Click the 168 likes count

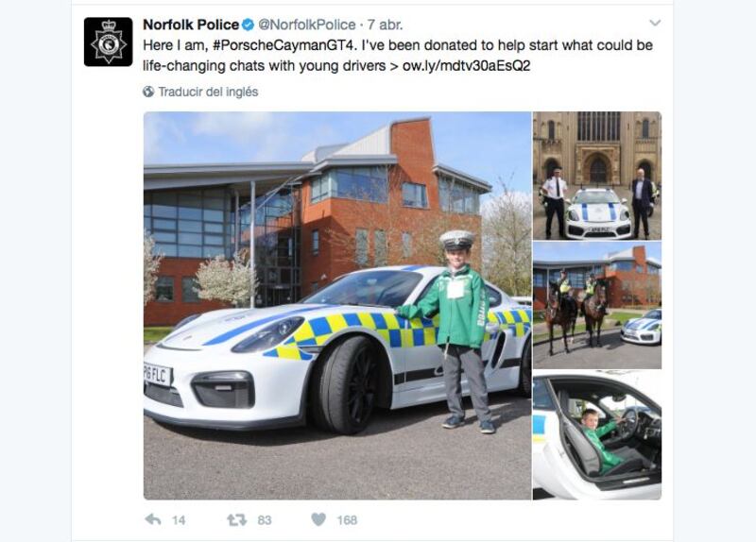[x=347, y=520]
